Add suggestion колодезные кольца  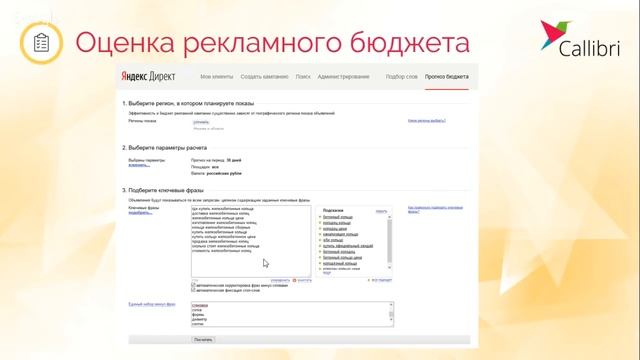(340, 263)
